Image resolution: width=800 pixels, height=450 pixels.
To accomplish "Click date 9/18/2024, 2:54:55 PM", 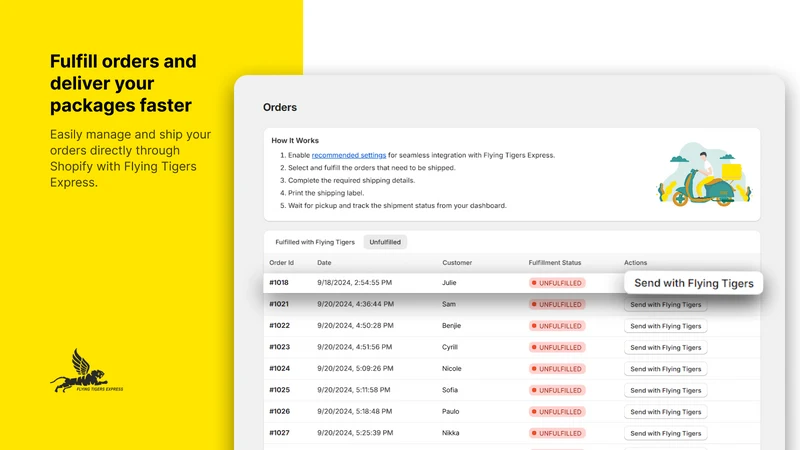I will 355,283.
